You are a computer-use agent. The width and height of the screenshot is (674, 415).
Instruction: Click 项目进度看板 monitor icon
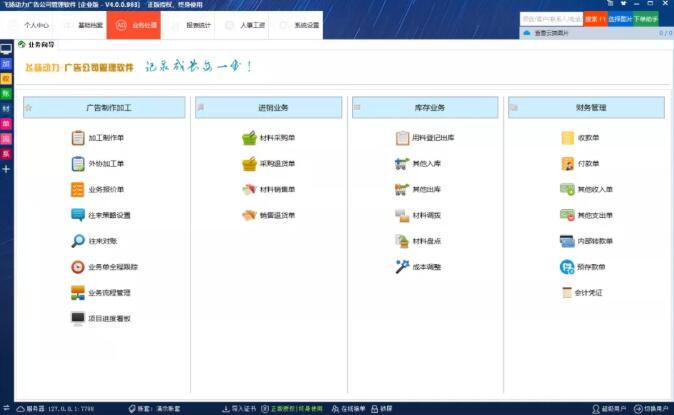click(x=78, y=319)
